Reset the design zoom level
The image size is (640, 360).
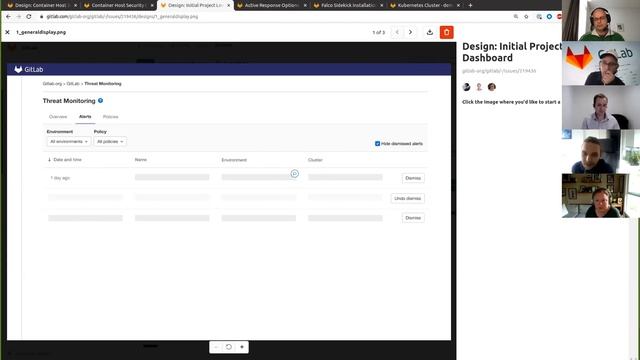coord(229,347)
